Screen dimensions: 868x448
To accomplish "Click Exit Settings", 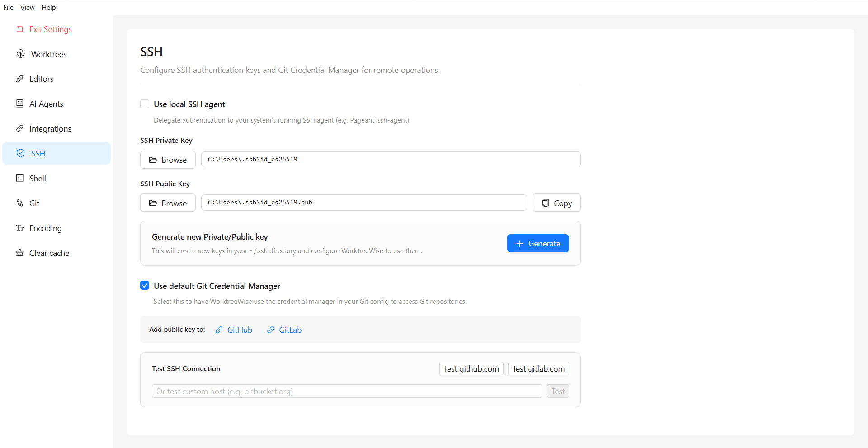I will click(57, 29).
